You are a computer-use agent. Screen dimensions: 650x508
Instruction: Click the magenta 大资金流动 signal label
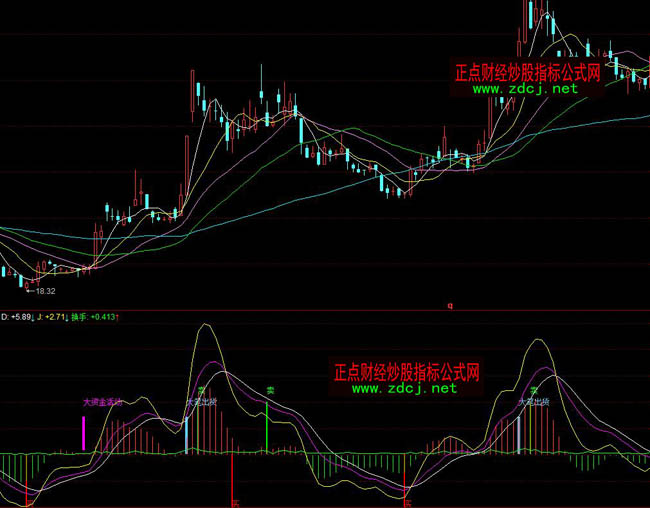click(x=102, y=402)
